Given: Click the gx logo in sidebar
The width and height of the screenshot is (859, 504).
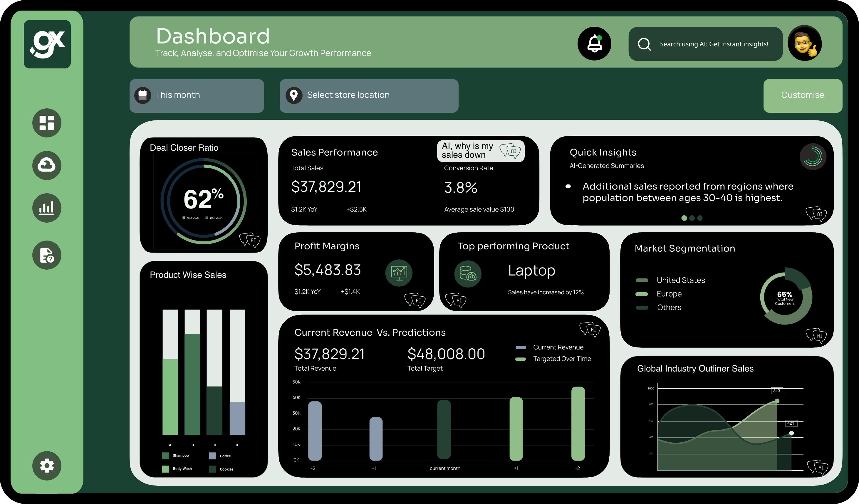Looking at the screenshot, I should [47, 44].
